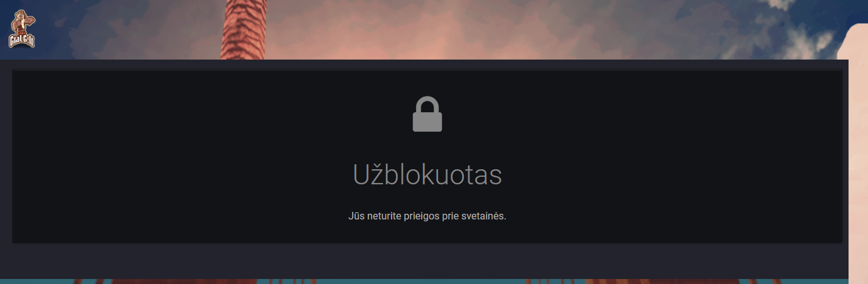Click the word "Jūs" starting the message

click(356, 216)
